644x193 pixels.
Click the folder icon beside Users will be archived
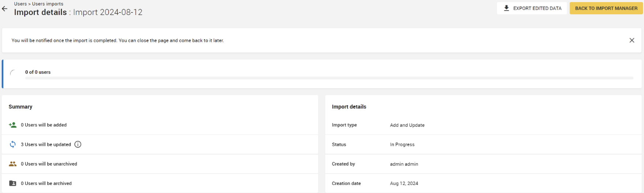[13, 183]
